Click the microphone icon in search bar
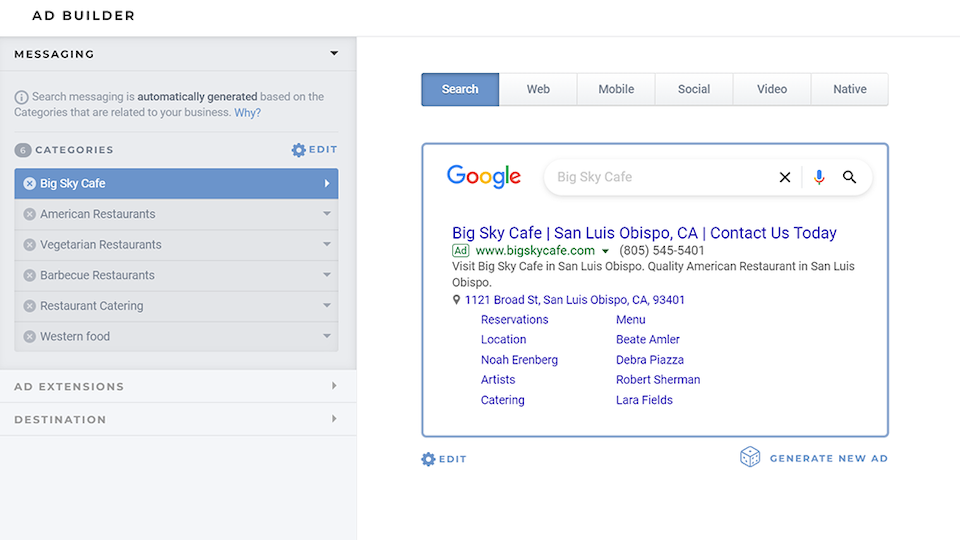960x540 pixels. click(x=819, y=177)
